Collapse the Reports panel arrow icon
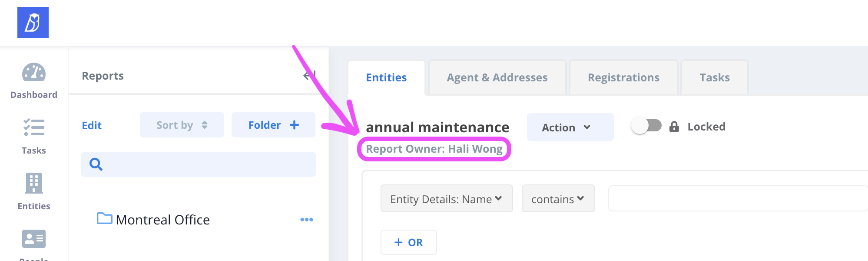This screenshot has width=868, height=261. pos(309,76)
